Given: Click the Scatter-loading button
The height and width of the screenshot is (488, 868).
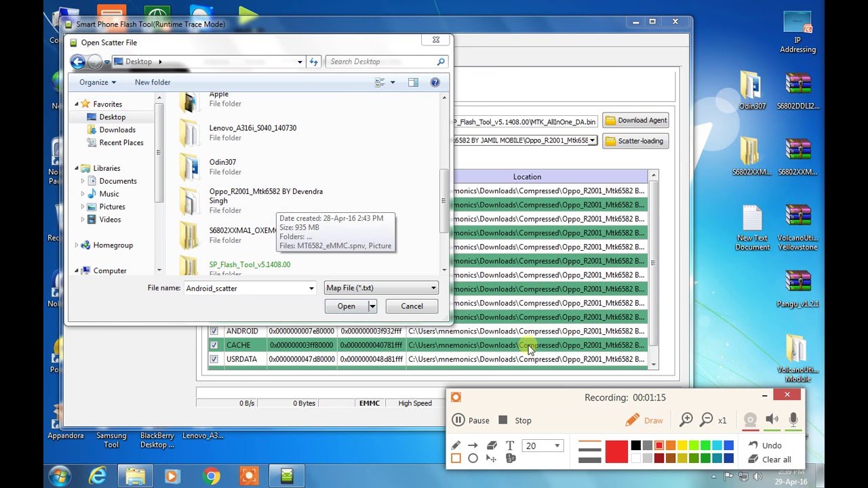Looking at the screenshot, I should click(x=634, y=141).
